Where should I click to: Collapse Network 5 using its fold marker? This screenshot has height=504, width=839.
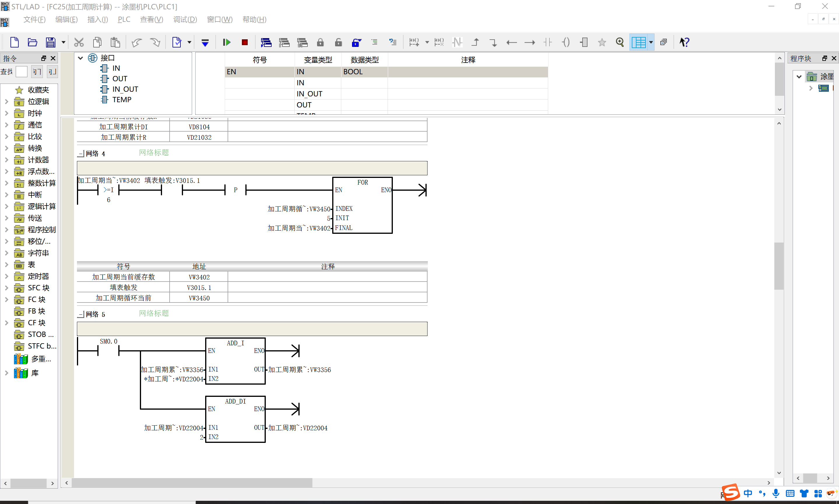81,314
